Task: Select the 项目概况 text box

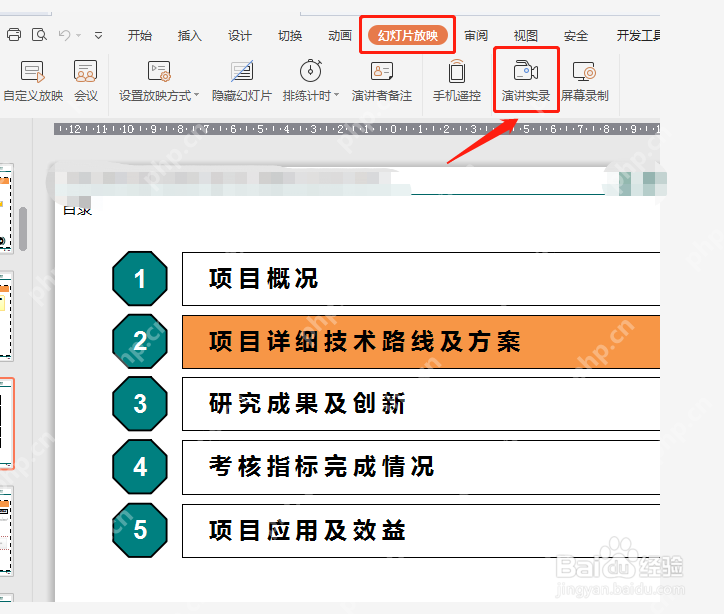Action: pos(421,279)
